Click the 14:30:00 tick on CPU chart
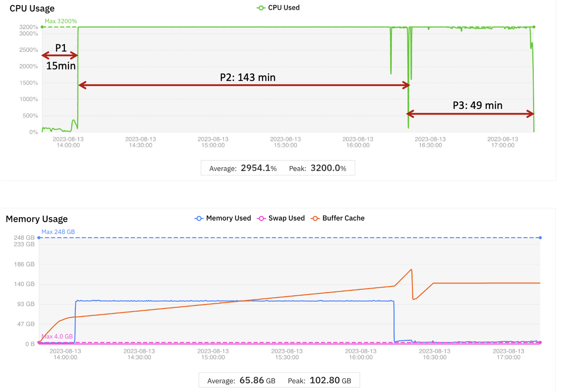Viewport: 565px width, 392px height. 141,142
